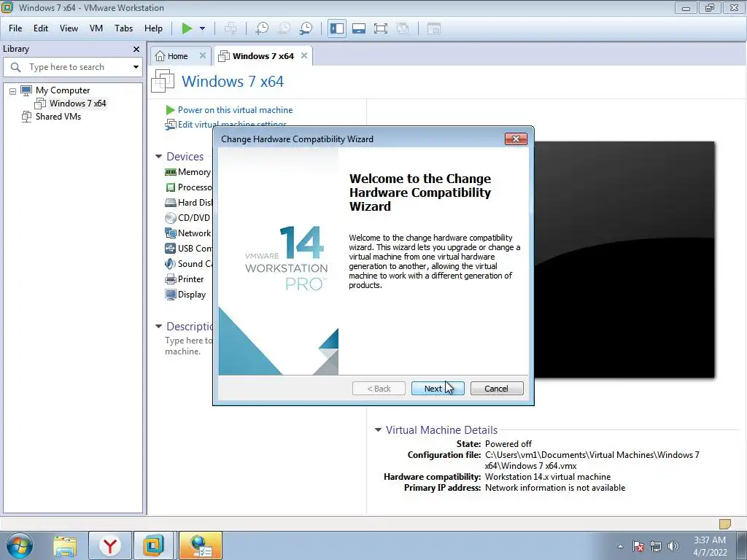The height and width of the screenshot is (560, 747).
Task: Open the VM menu
Action: (96, 28)
